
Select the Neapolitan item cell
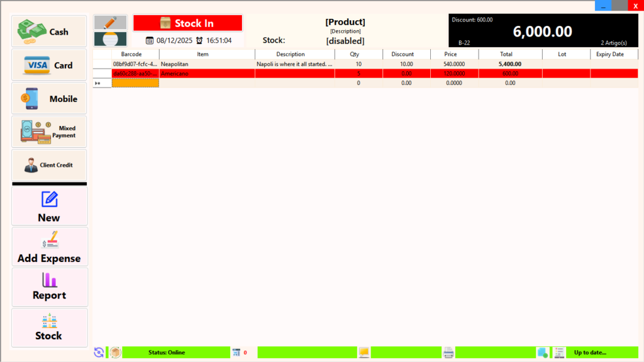coord(207,64)
